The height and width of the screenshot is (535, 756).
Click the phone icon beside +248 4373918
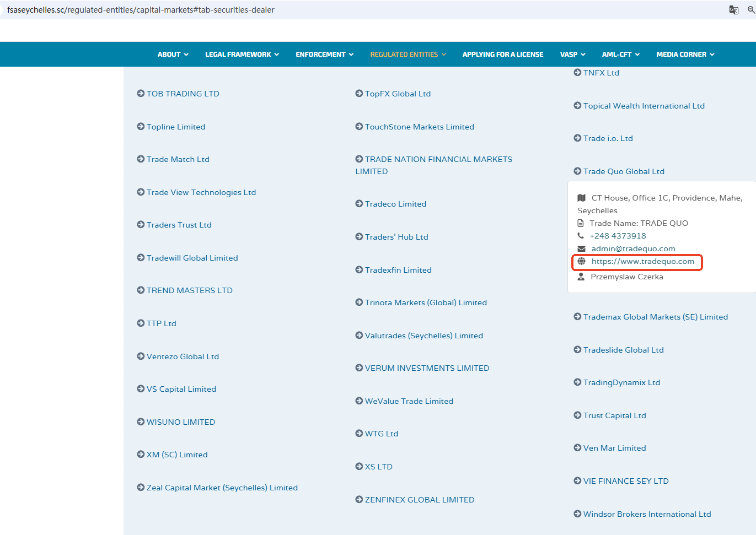click(581, 236)
